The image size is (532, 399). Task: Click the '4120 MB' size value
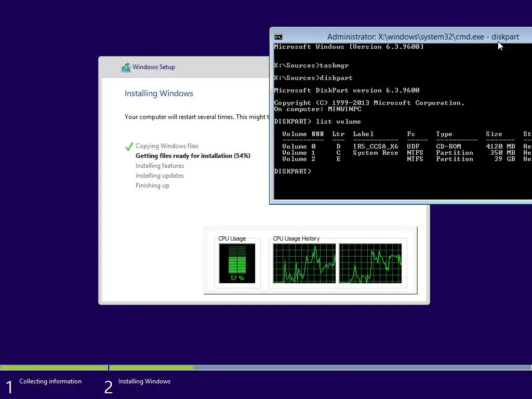pyautogui.click(x=500, y=147)
